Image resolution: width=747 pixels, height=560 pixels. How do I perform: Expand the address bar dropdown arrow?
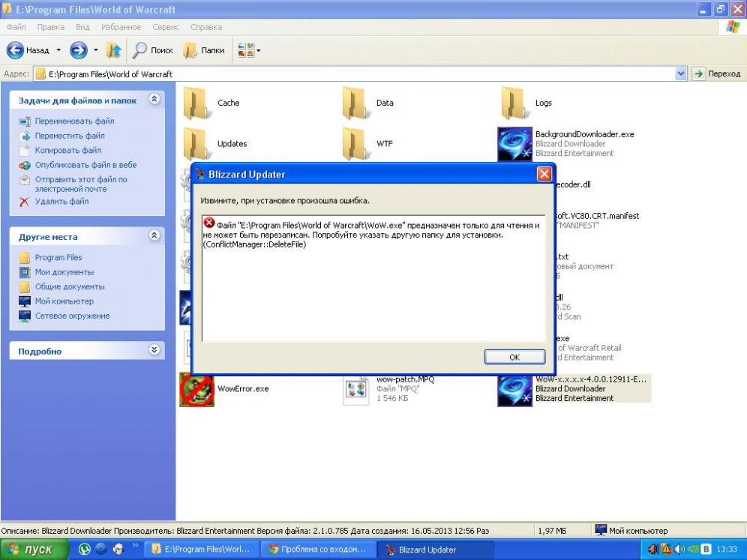pos(681,73)
